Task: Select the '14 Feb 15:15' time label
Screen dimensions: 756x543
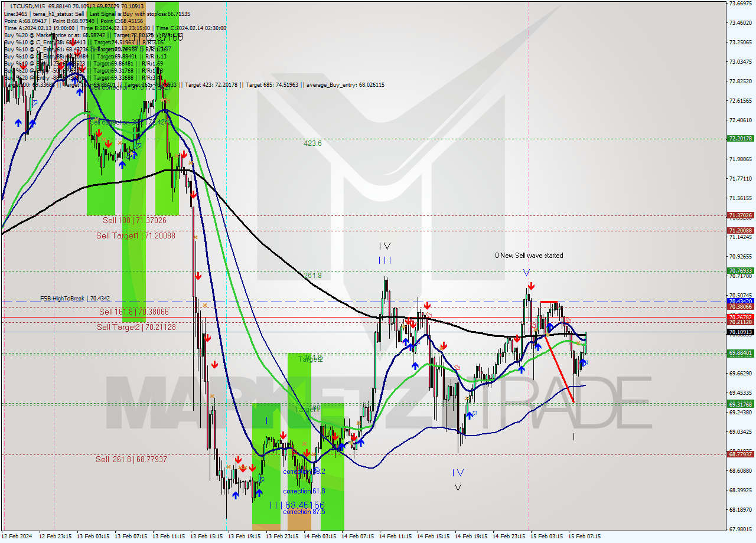Action: [x=434, y=537]
